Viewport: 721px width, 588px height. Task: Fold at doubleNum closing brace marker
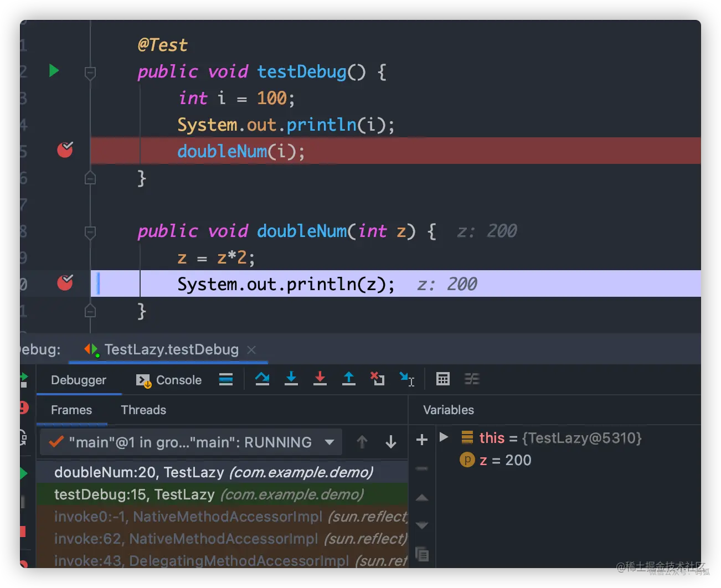[90, 311]
